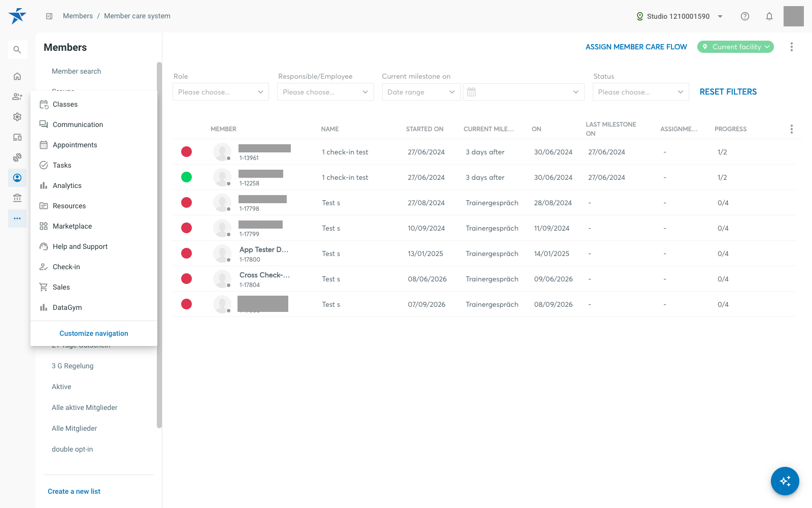Open Marketplace from the navigation menu
The image size is (812, 508).
pos(94,226)
